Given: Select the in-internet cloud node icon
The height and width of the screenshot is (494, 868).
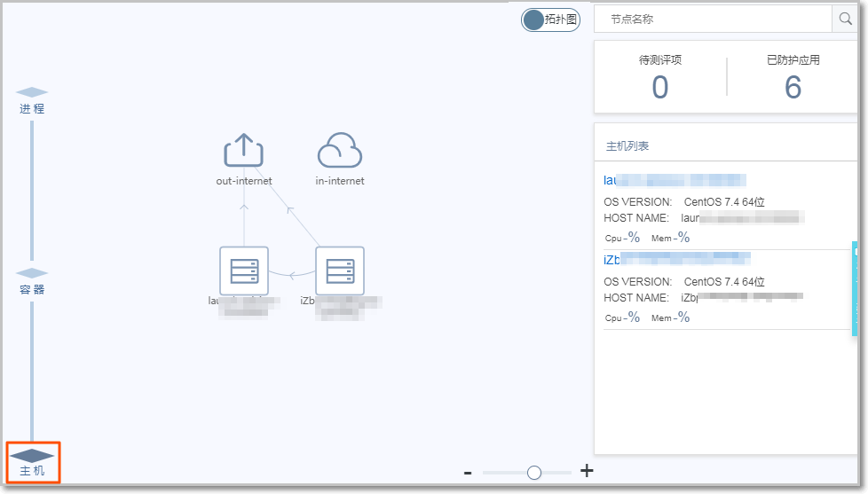Looking at the screenshot, I should 340,152.
